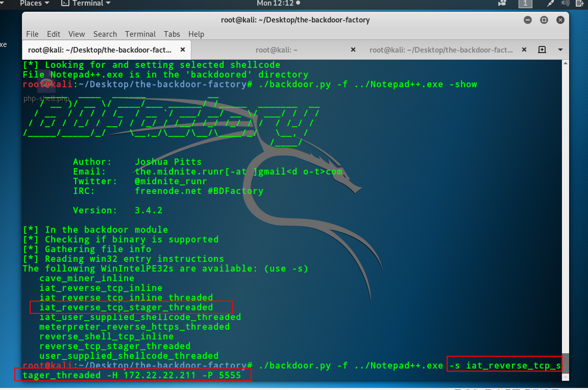Switch to the middle root@kali: ~ tab
This screenshot has height=390, width=588.
pyautogui.click(x=276, y=50)
